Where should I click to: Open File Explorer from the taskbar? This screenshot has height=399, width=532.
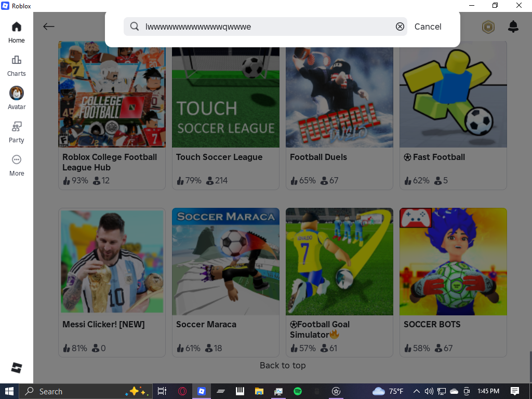click(x=259, y=391)
